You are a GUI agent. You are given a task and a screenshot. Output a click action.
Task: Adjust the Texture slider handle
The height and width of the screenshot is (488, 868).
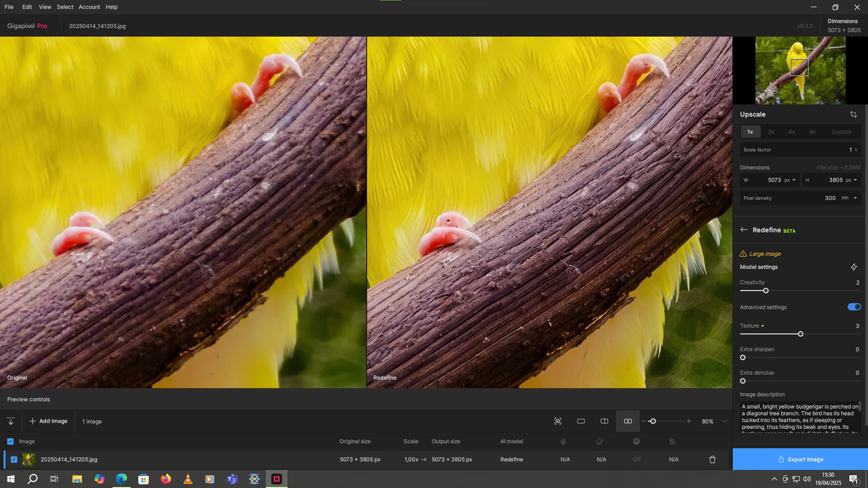(x=801, y=334)
